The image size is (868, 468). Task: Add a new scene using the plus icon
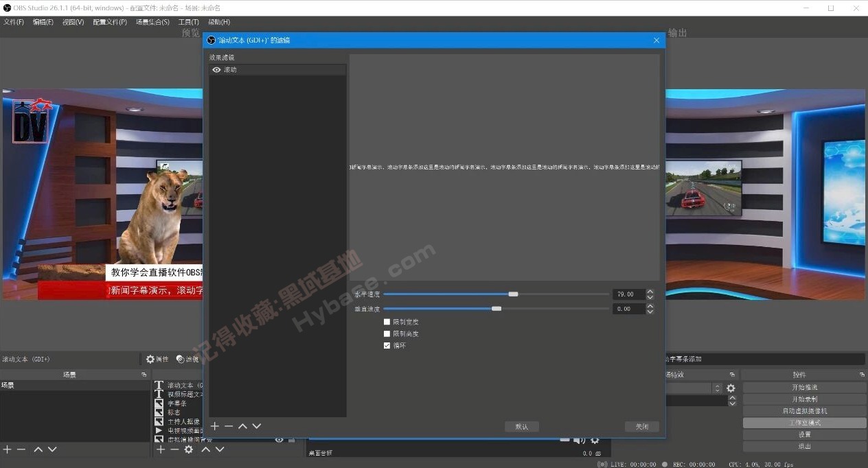[x=8, y=449]
